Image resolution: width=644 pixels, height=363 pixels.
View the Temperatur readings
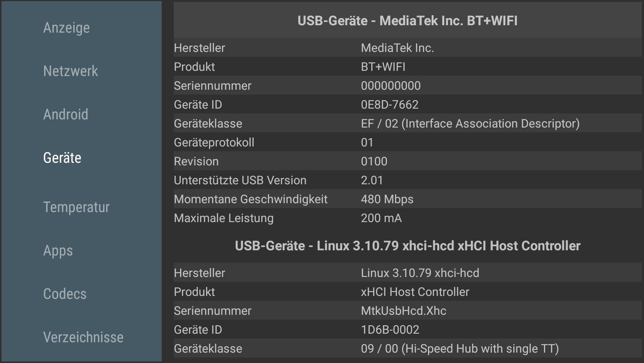click(76, 207)
